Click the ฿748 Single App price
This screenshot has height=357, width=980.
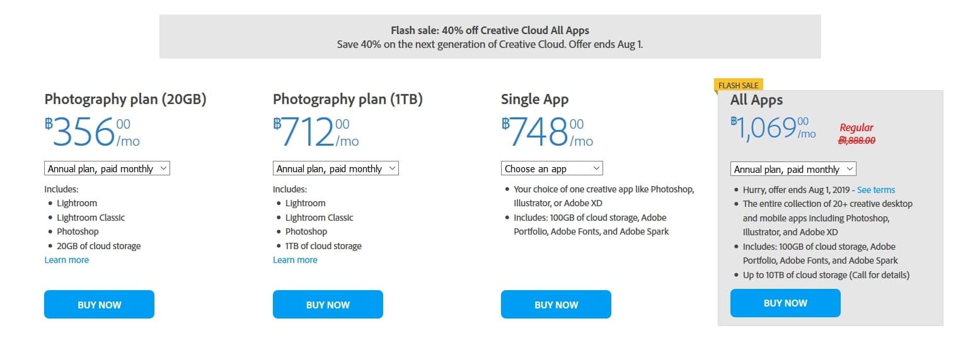[x=547, y=132]
